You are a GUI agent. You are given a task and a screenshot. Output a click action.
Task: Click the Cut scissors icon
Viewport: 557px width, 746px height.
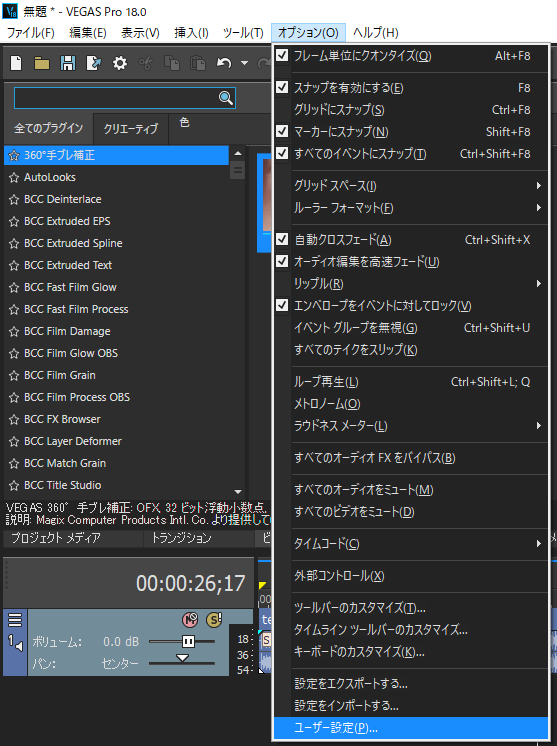click(x=146, y=63)
